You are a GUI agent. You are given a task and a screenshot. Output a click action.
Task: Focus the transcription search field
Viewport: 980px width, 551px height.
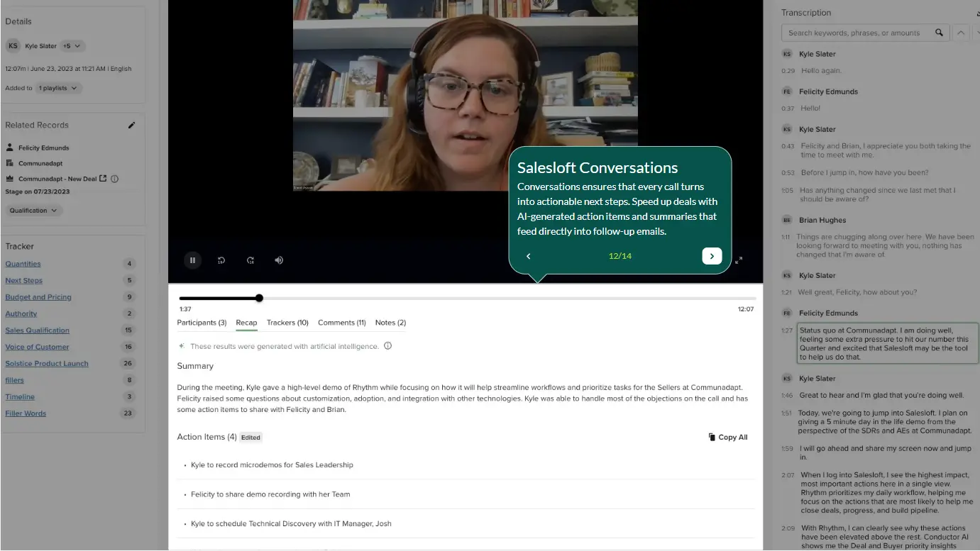coord(857,33)
